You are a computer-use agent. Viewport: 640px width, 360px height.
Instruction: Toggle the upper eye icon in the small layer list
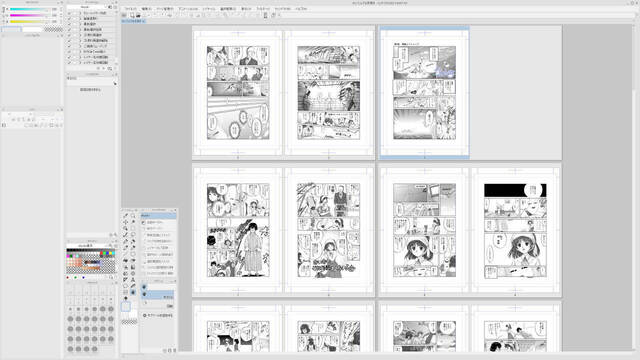coord(144,287)
